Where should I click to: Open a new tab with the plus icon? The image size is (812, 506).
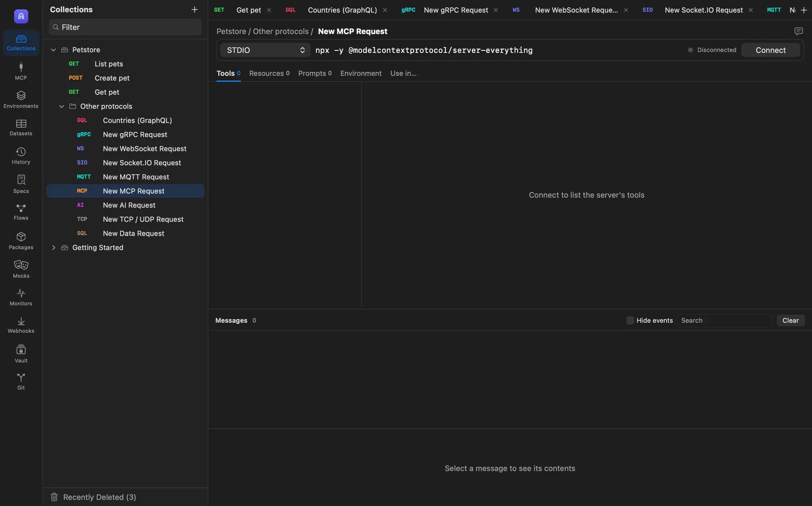(803, 10)
